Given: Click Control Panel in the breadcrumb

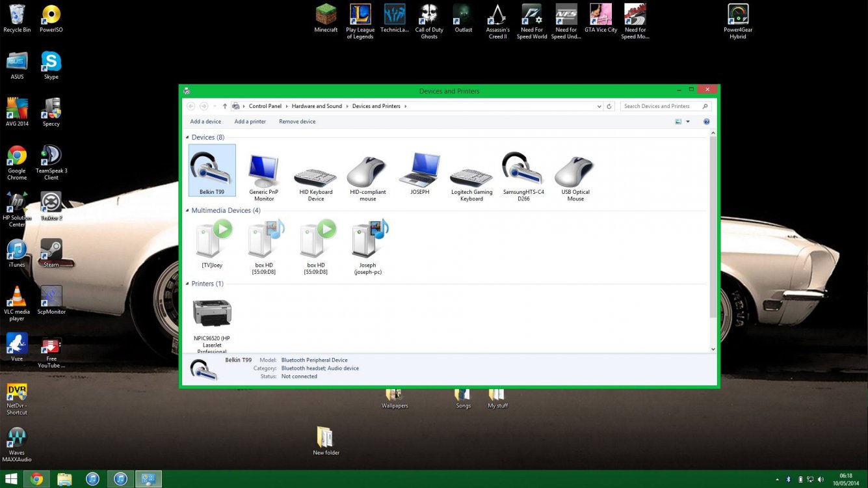Looking at the screenshot, I should 265,106.
